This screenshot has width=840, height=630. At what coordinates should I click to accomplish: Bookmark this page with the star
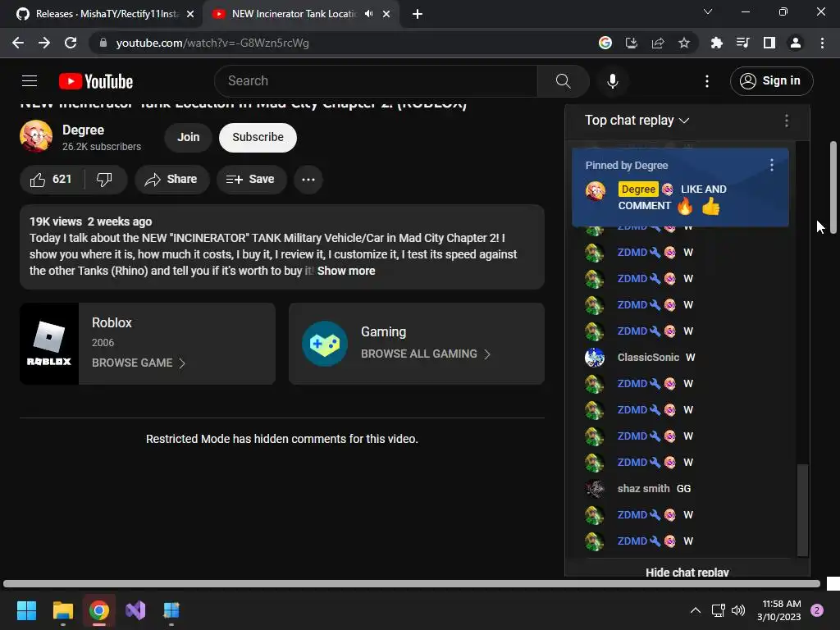tap(683, 43)
